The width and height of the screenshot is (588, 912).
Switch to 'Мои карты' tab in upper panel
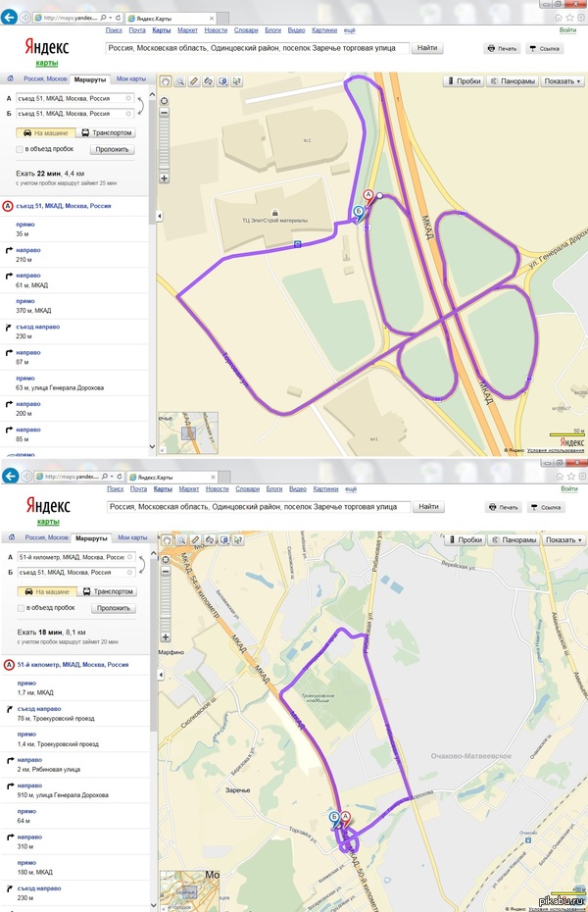click(x=129, y=76)
